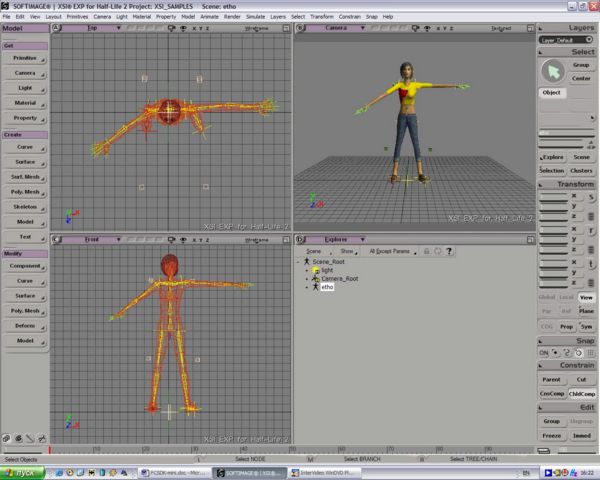Open the Primitives menu

pyautogui.click(x=77, y=17)
